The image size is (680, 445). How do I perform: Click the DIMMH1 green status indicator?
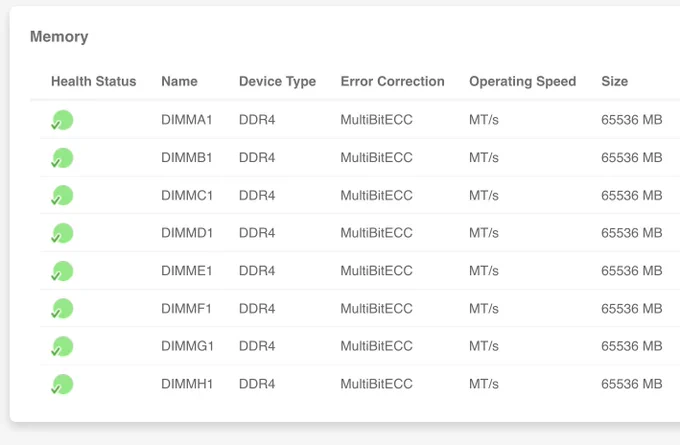point(62,384)
